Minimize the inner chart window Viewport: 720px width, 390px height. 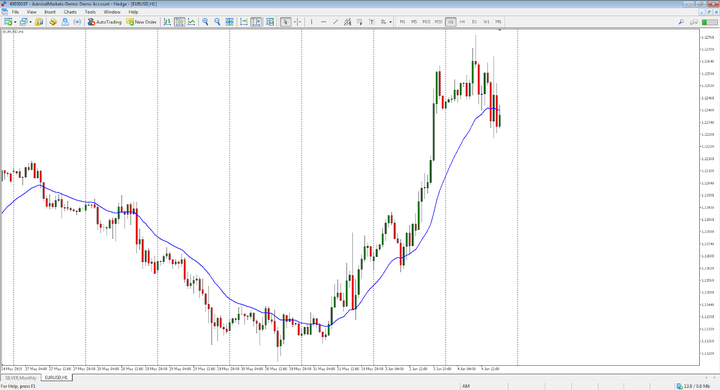701,12
